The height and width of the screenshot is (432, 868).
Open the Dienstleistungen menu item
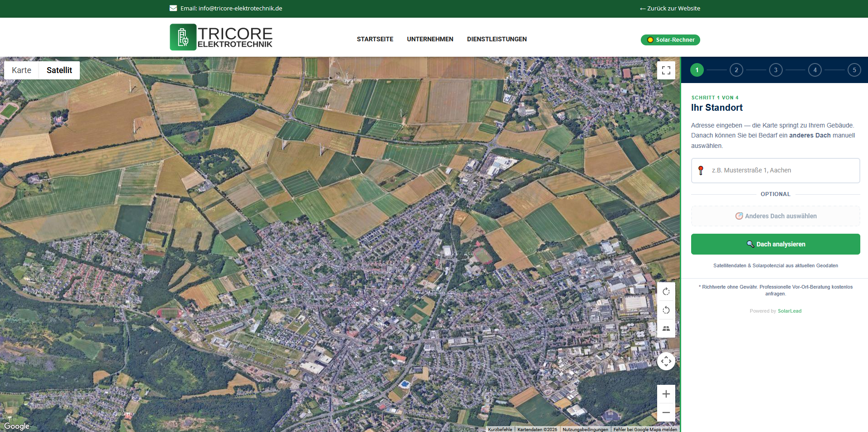497,39
